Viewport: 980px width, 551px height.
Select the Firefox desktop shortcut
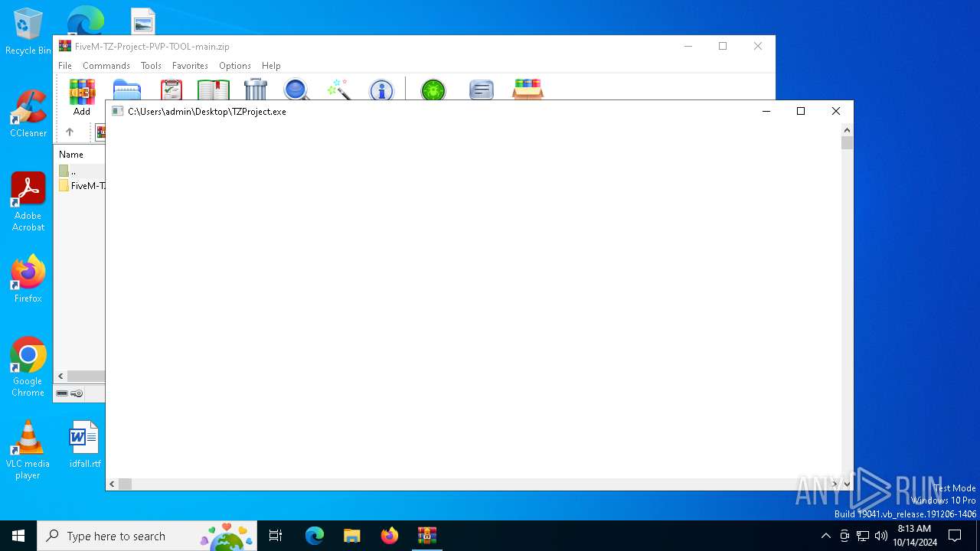click(x=28, y=279)
